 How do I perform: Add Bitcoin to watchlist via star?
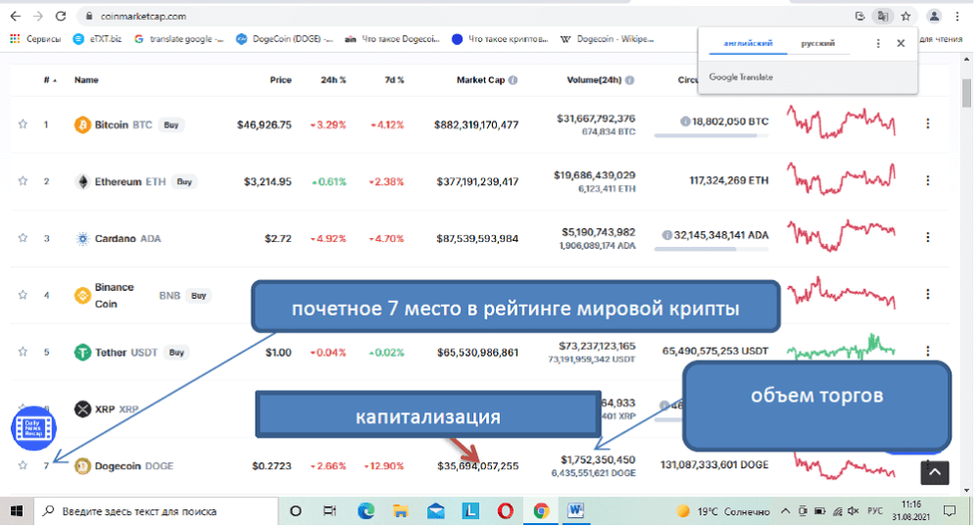tap(22, 124)
